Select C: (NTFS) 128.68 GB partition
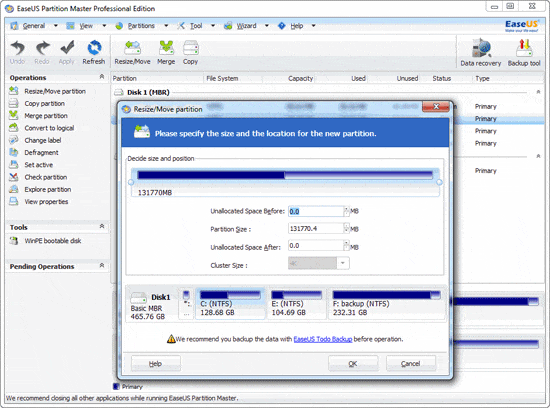 [230, 304]
